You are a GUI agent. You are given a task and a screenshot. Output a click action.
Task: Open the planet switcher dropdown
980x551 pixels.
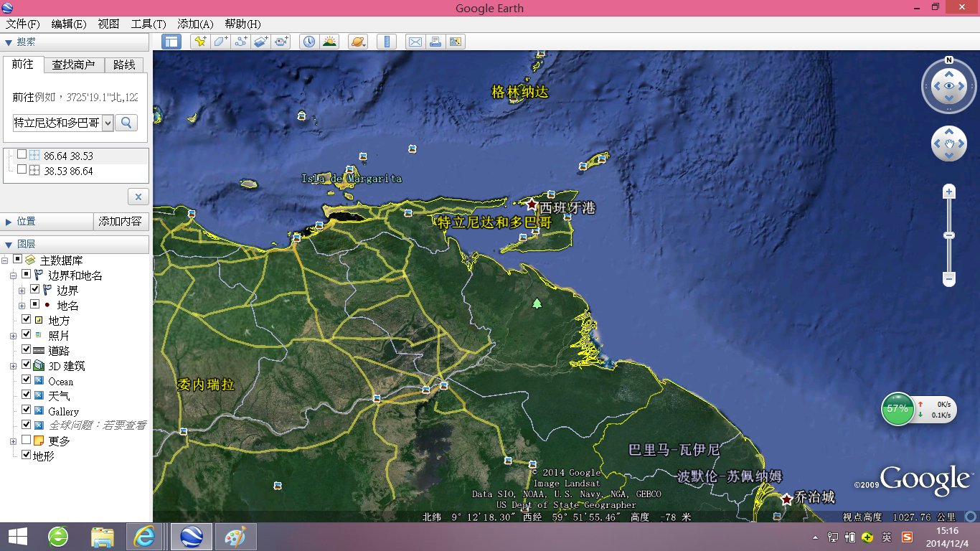357,42
